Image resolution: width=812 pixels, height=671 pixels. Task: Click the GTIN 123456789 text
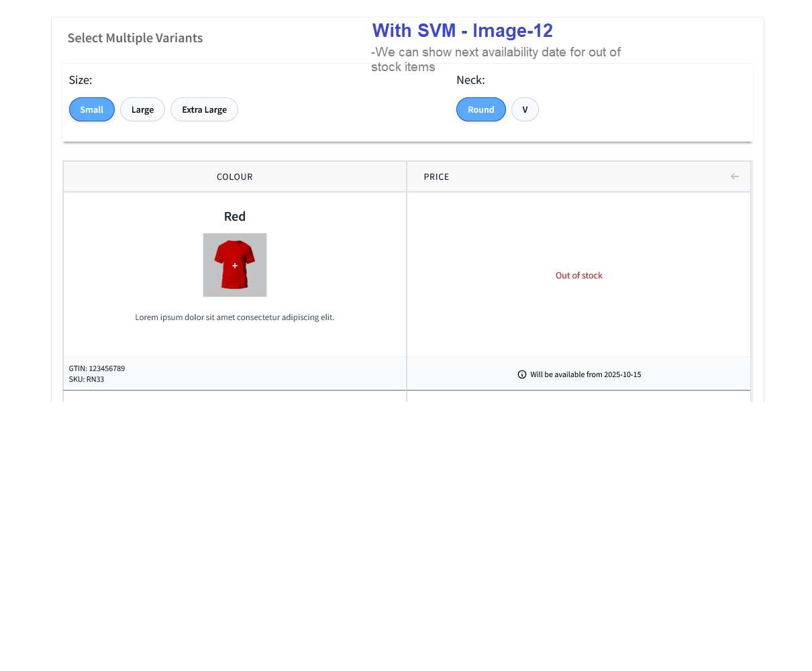pos(97,368)
